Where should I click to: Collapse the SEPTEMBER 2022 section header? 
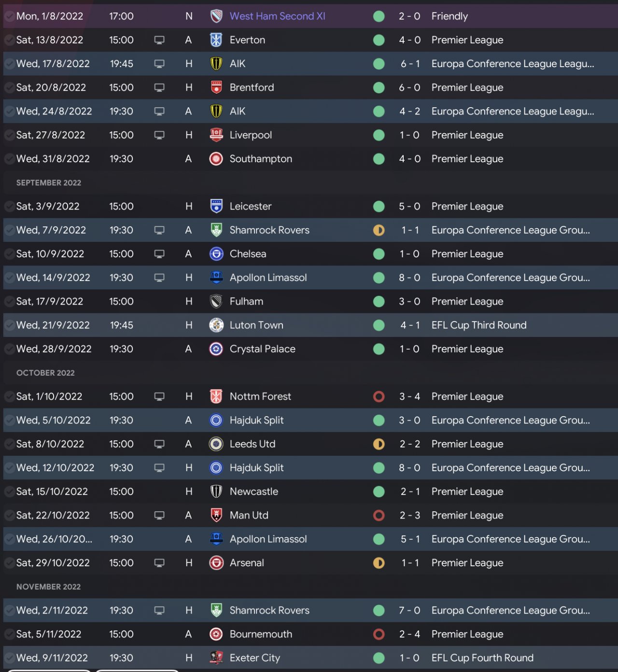[49, 183]
